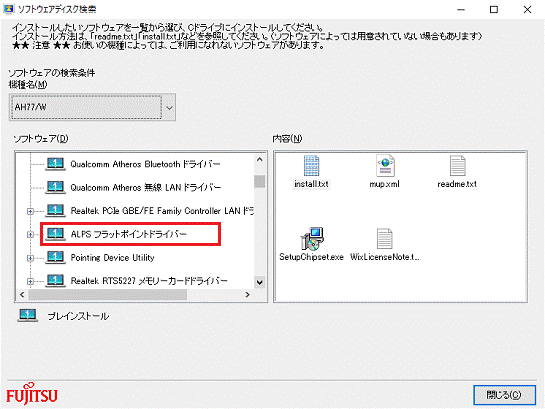Click the Realtek PCIe GBE/FE LAN driver icon

(55, 210)
